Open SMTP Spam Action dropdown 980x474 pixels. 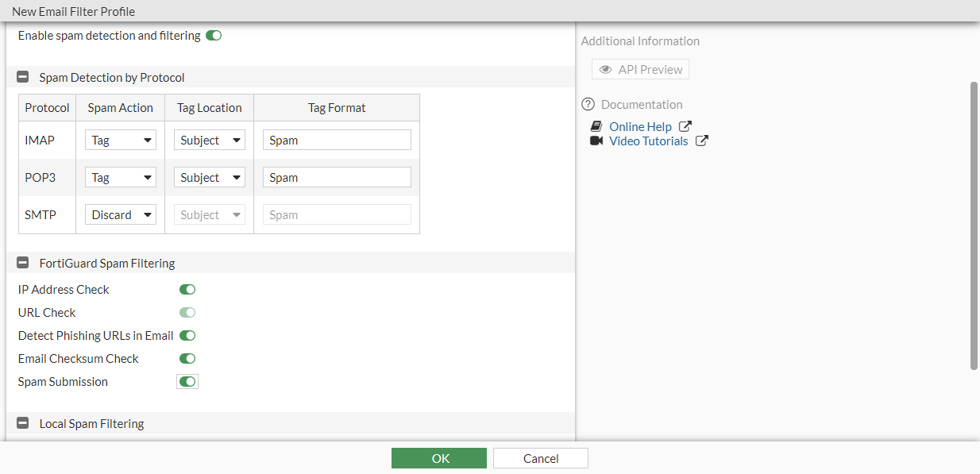[x=121, y=215]
